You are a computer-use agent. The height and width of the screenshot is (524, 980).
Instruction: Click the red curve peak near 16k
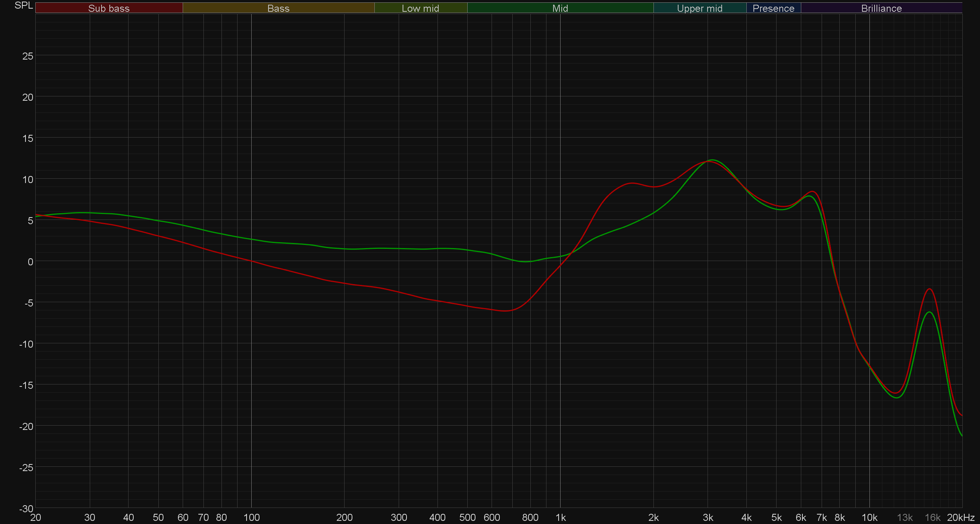click(x=929, y=289)
